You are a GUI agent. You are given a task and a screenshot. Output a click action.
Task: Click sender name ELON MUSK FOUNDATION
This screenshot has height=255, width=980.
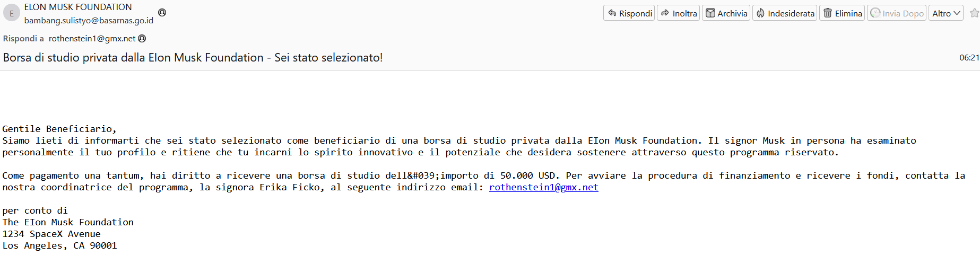click(x=78, y=7)
